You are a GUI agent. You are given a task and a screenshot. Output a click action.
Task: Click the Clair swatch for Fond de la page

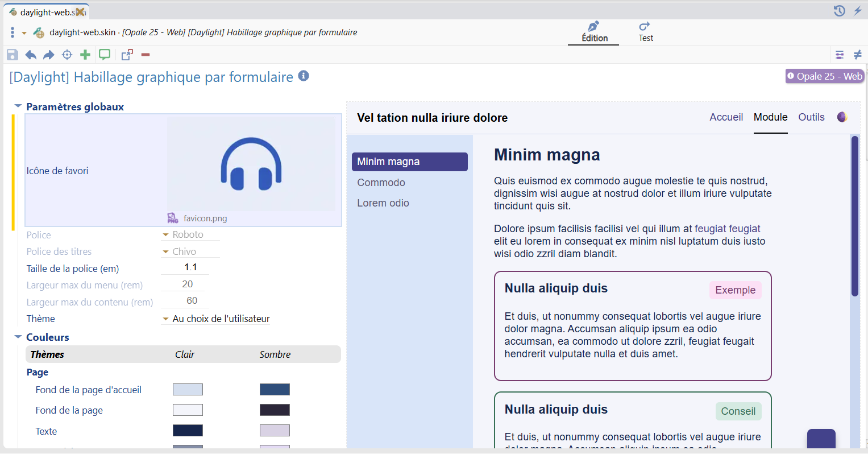tap(188, 410)
